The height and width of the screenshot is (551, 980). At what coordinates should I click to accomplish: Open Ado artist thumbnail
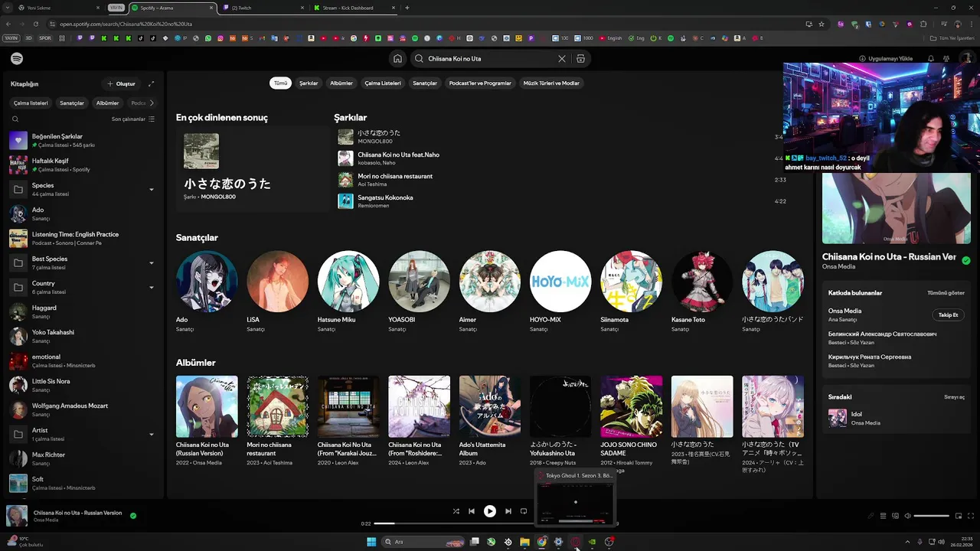point(207,282)
